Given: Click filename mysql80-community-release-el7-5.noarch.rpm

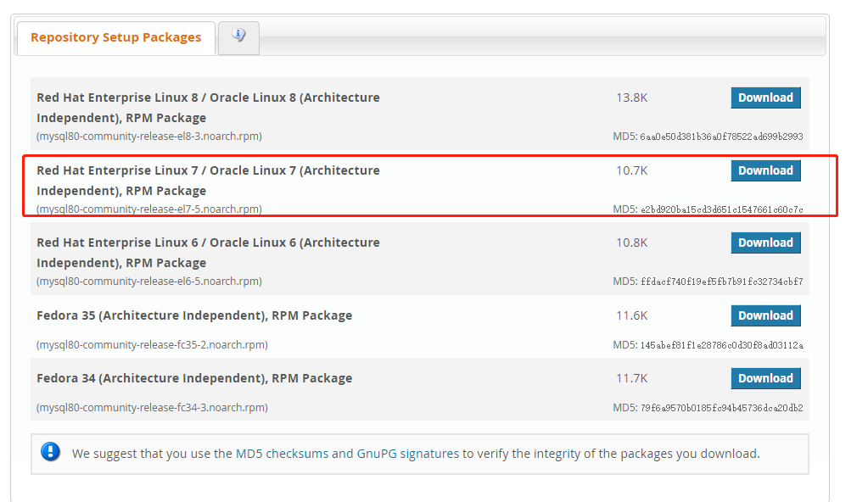Looking at the screenshot, I should click(149, 209).
